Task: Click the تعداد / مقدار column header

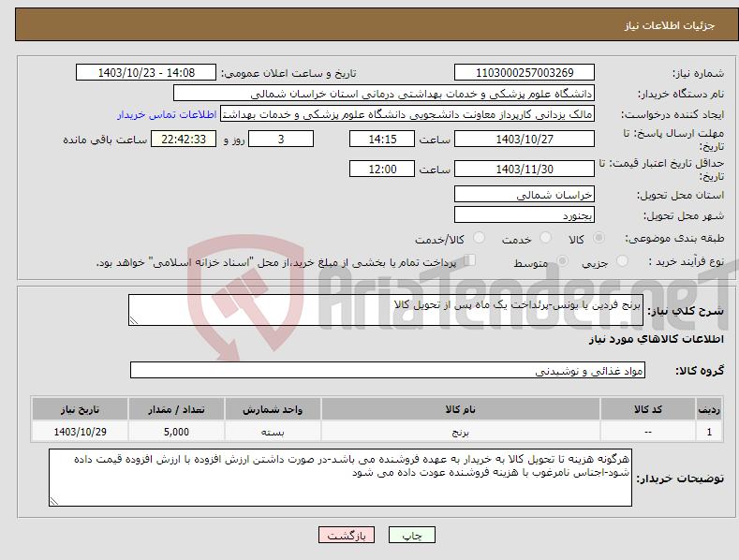Action: coord(176,409)
